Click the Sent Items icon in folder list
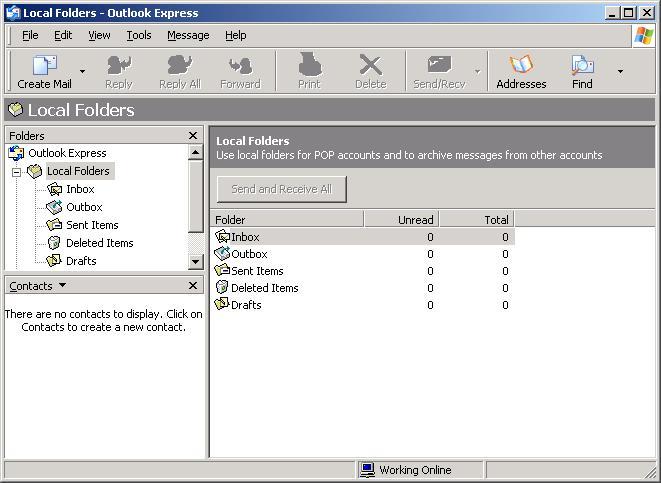The image size is (661, 483). tap(222, 271)
